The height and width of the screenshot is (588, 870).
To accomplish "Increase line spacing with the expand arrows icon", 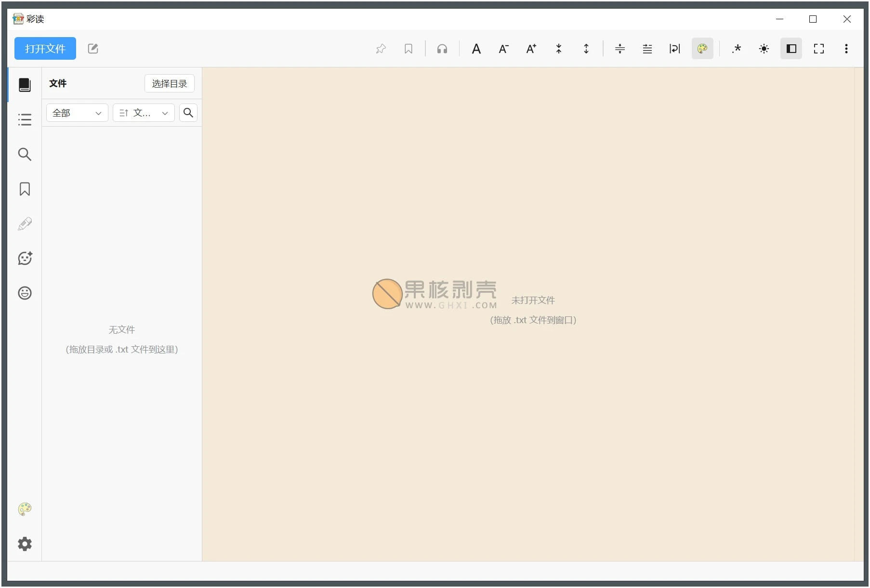I will (x=586, y=49).
